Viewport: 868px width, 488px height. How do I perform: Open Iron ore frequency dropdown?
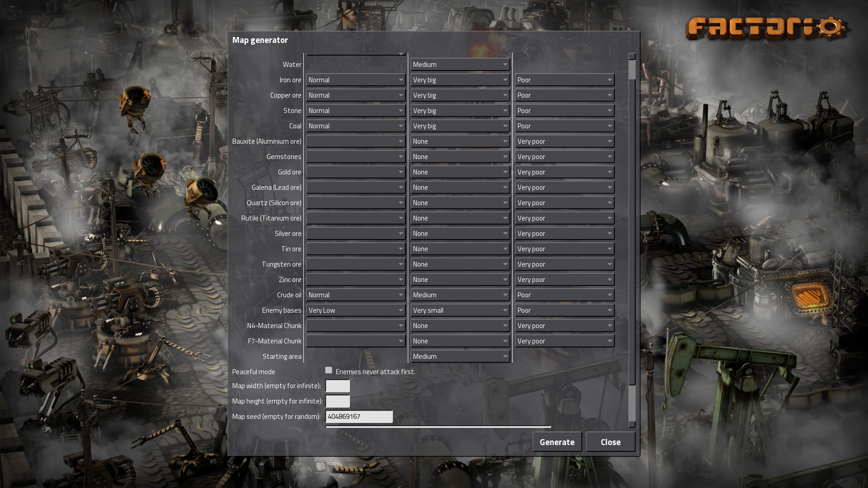click(356, 80)
